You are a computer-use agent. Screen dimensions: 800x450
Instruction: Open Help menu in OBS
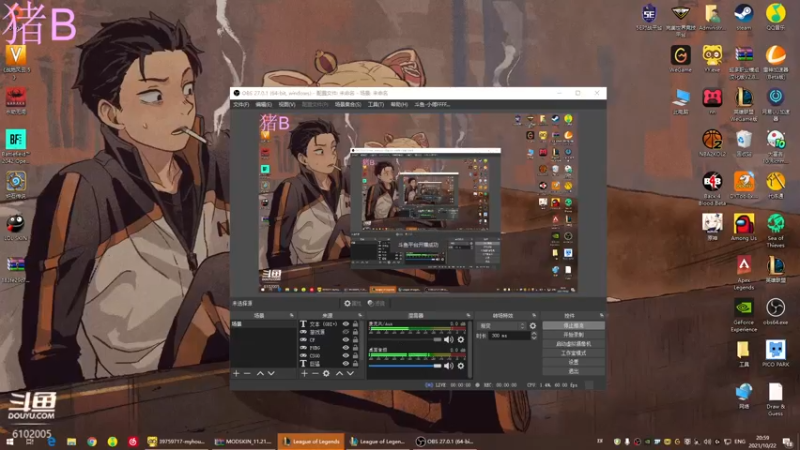[x=399, y=105]
